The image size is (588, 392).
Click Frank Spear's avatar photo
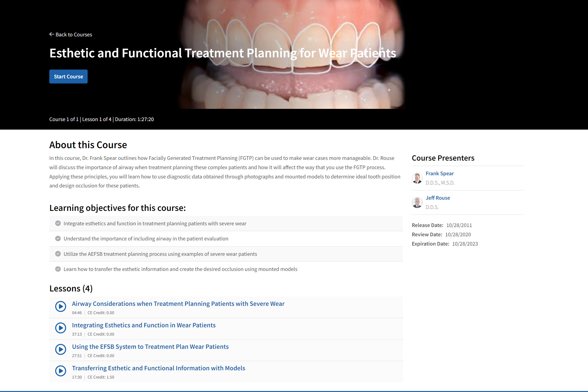[417, 178]
